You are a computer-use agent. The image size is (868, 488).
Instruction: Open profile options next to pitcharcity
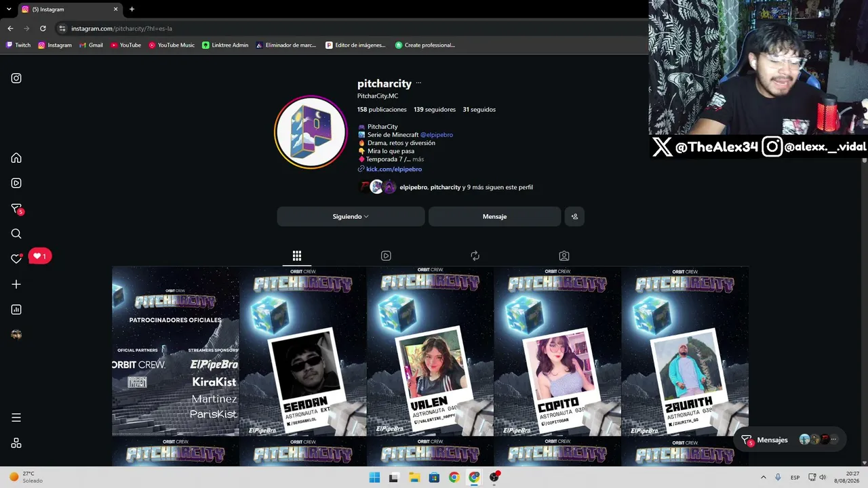tap(418, 83)
